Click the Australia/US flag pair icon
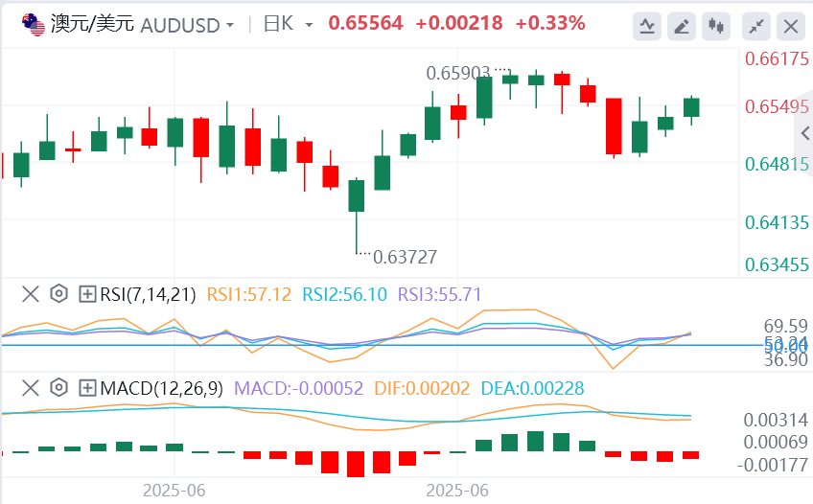The height and width of the screenshot is (504, 813). pyautogui.click(x=34, y=24)
